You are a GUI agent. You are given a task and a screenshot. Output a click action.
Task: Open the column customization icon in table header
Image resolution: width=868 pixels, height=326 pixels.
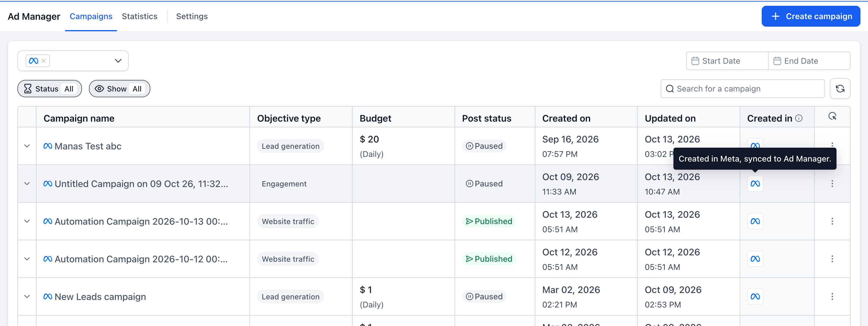832,116
